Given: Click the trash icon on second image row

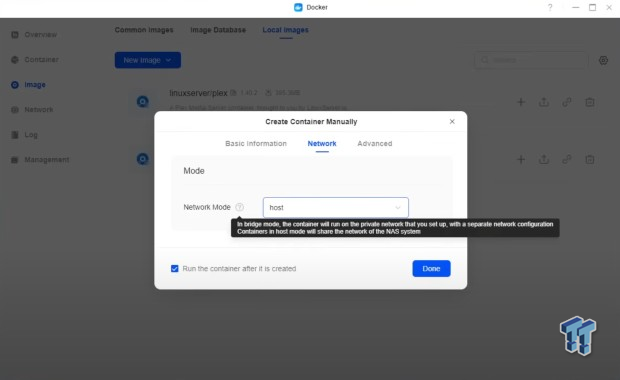Looking at the screenshot, I should pyautogui.click(x=590, y=159).
